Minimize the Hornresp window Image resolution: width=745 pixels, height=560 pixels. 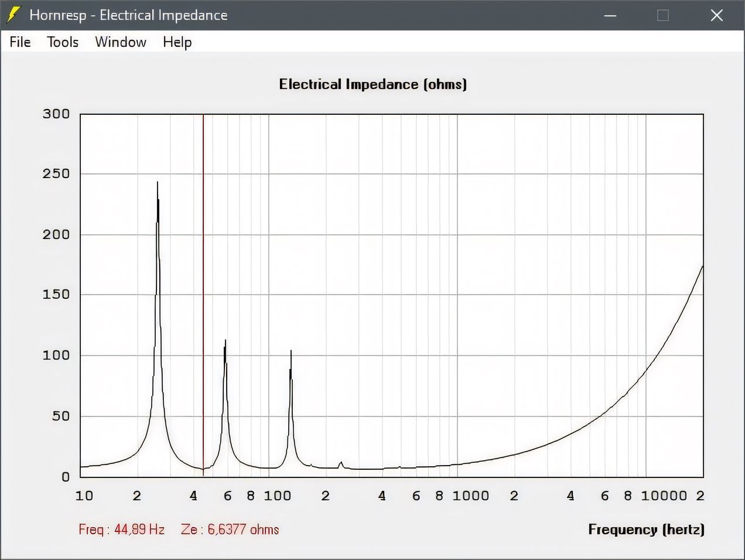[610, 15]
